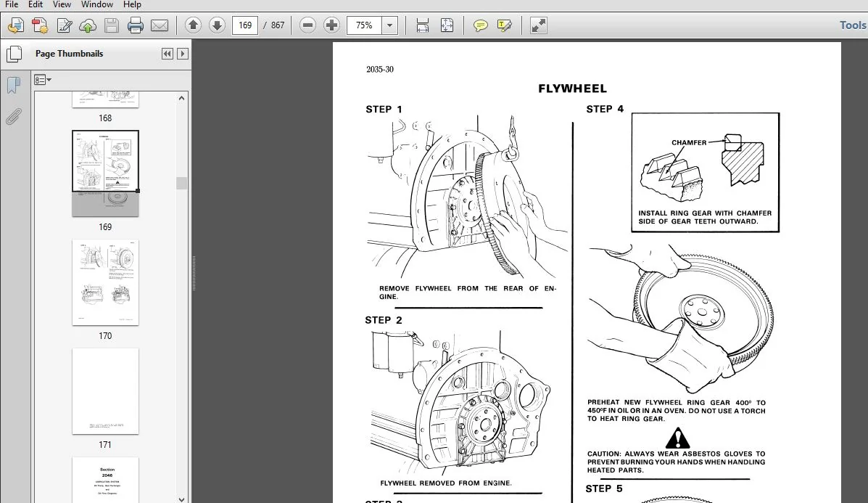Screen dimensions: 868x503
Task: Select the highlight text tool
Action: point(504,25)
